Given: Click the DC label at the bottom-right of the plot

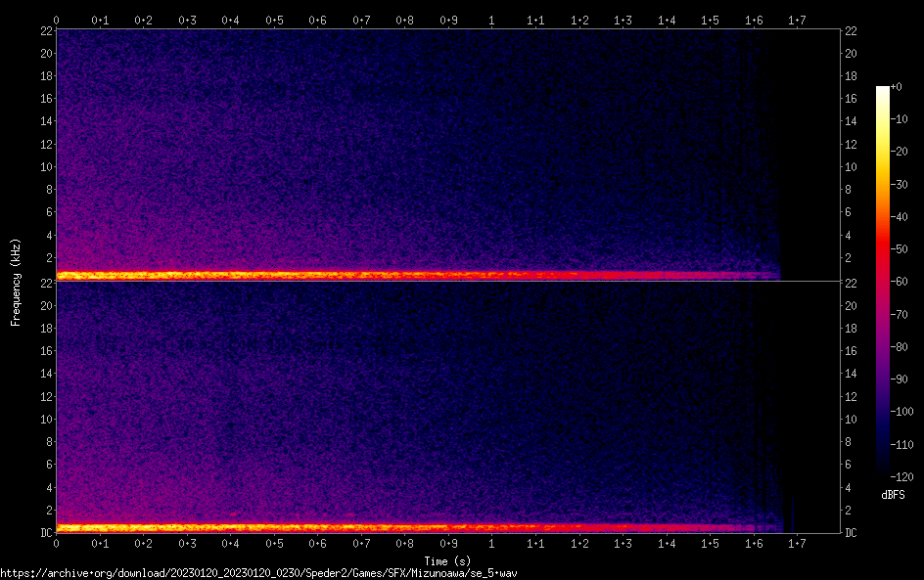Looking at the screenshot, I should (852, 532).
